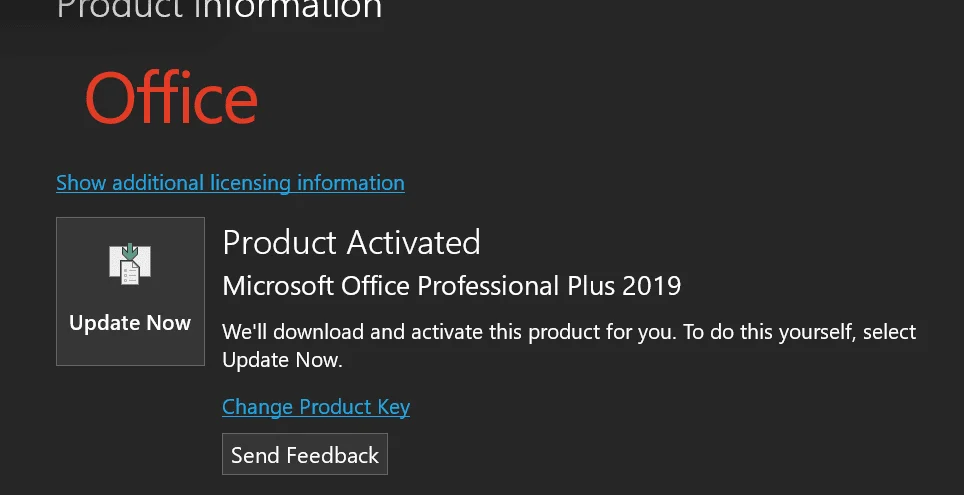Click the "We'll download and activate" description line

tap(569, 332)
